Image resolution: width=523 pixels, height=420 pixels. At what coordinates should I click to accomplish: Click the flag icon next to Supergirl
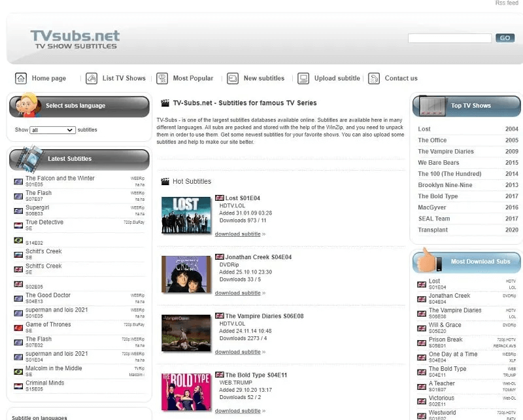pyautogui.click(x=18, y=211)
